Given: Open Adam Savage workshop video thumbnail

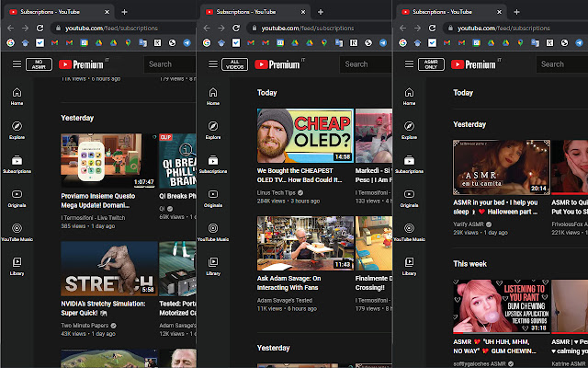Looking at the screenshot, I should (305, 243).
